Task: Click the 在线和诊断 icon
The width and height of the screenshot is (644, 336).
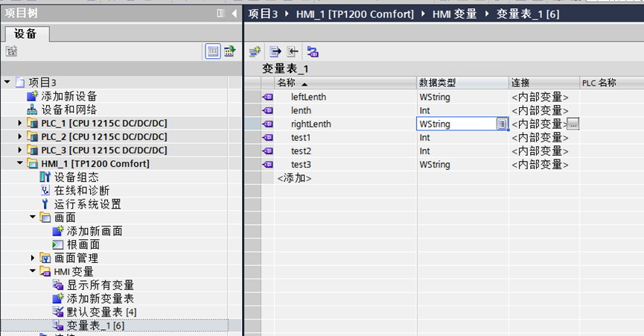Action: coord(45,191)
